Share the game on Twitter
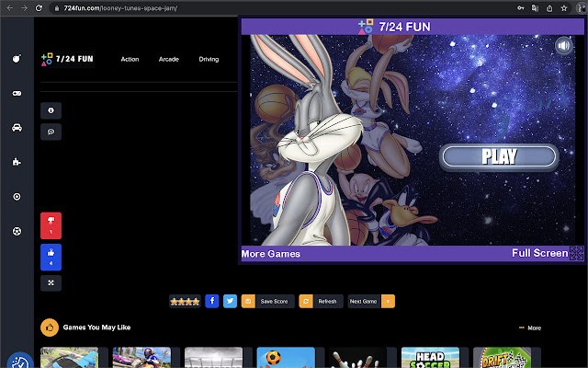Image resolution: width=588 pixels, height=368 pixels. click(x=231, y=301)
